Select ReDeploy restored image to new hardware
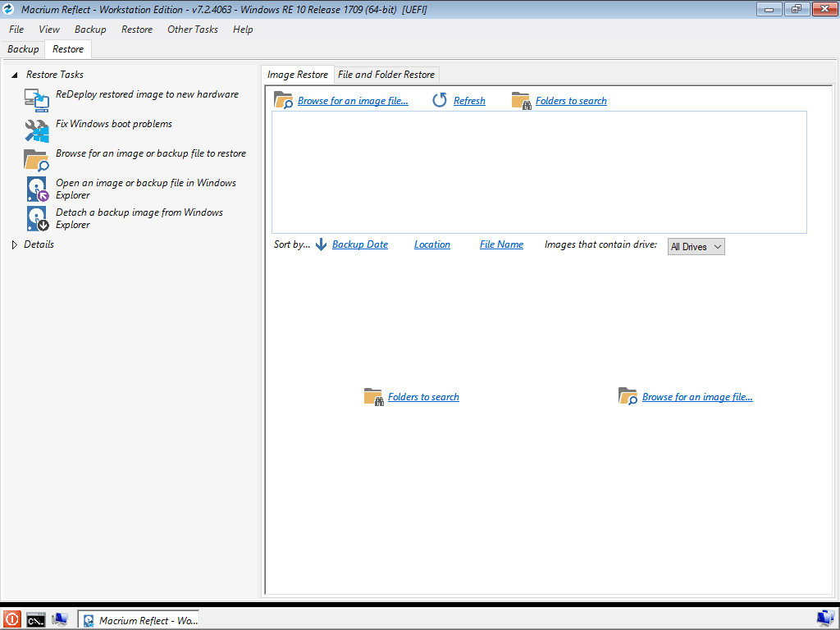The image size is (840, 630). click(x=148, y=94)
